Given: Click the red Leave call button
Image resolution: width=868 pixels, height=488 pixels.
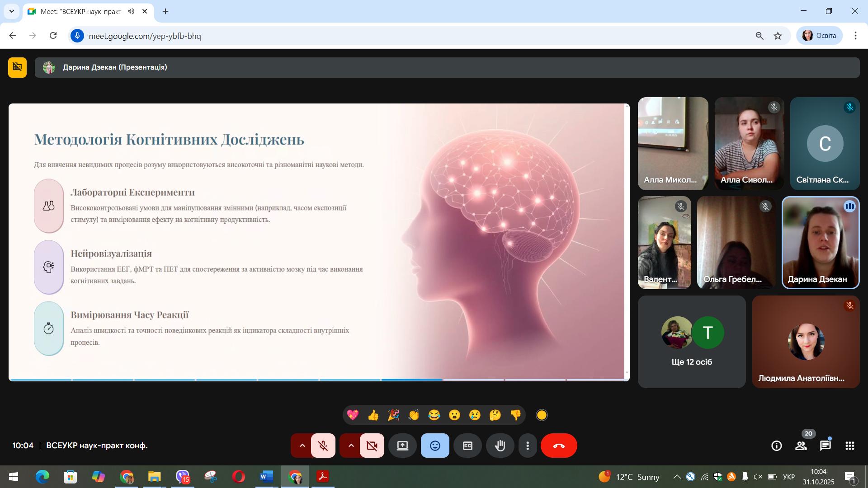Looking at the screenshot, I should coord(559,446).
